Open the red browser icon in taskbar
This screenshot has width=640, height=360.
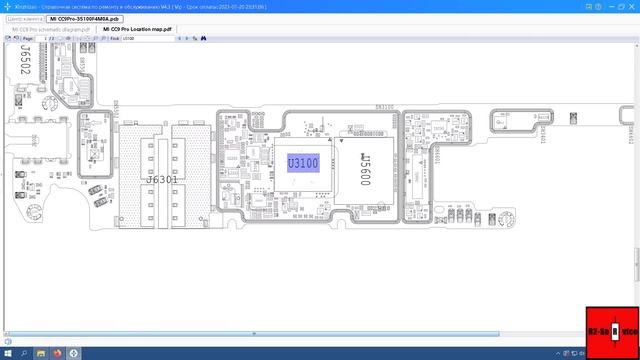[57, 353]
